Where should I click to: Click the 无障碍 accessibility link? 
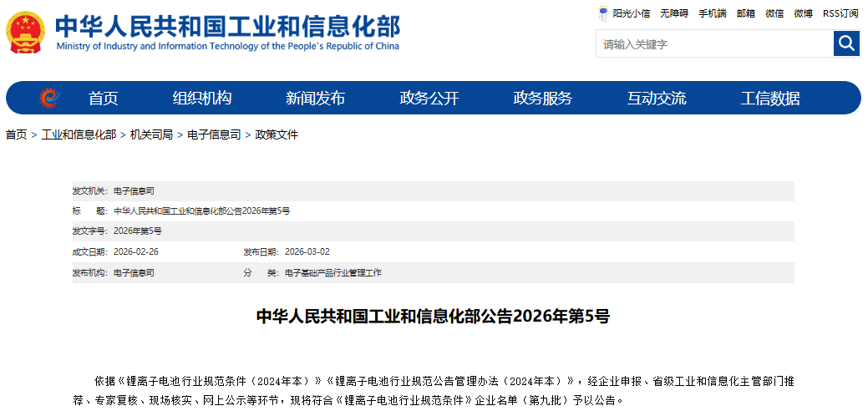click(x=673, y=13)
